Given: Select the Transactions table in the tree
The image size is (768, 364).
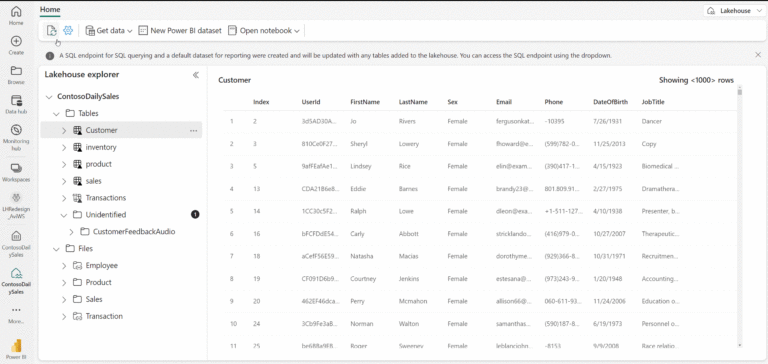Looking at the screenshot, I should [x=106, y=198].
